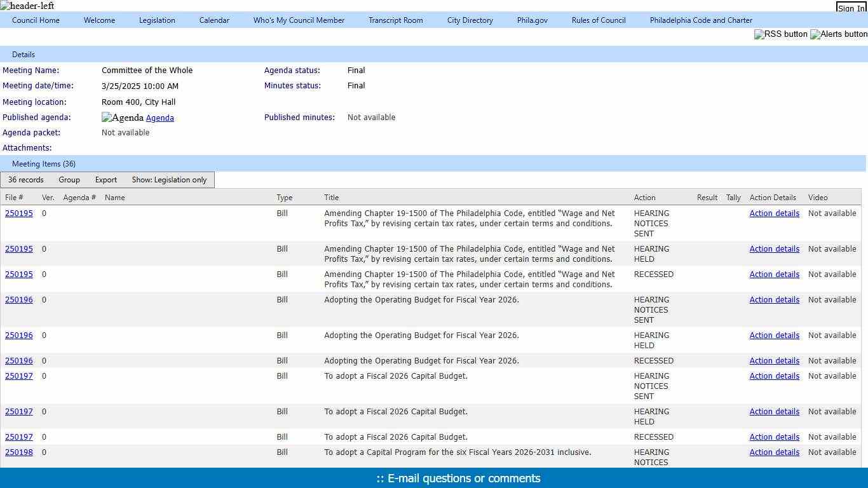The height and width of the screenshot is (488, 868).
Task: Sort table by the Title column
Action: coord(331,198)
